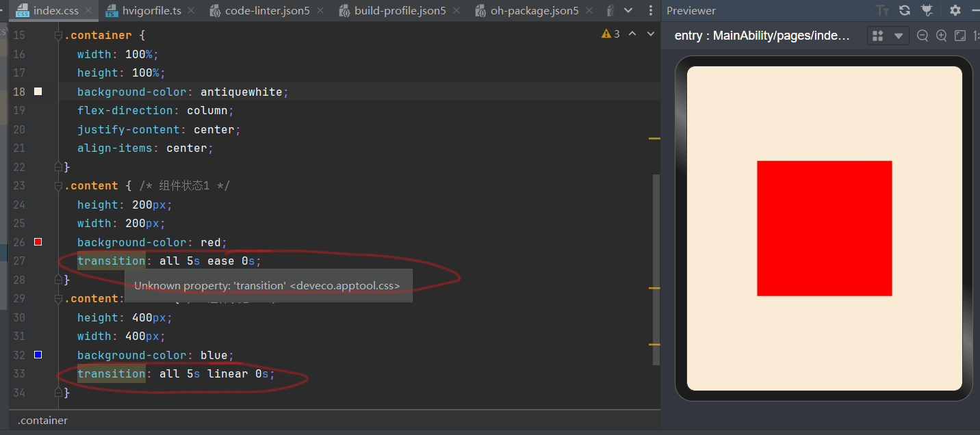Click the TS file icon on hvigorfile.ts tab
980x435 pixels.
[x=112, y=11]
